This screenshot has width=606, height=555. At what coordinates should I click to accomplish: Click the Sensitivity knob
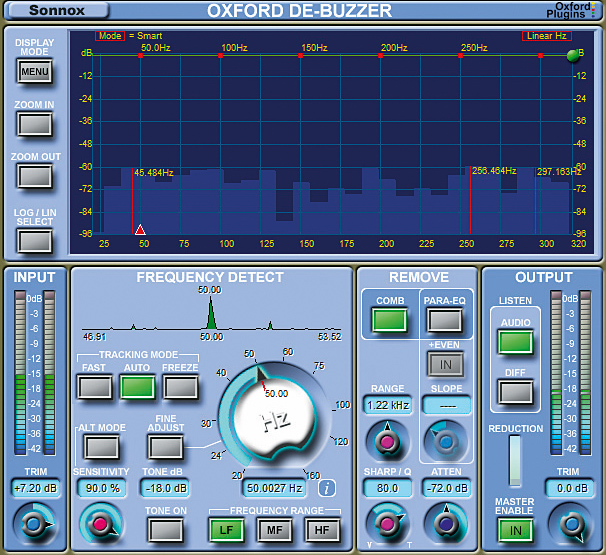(101, 524)
